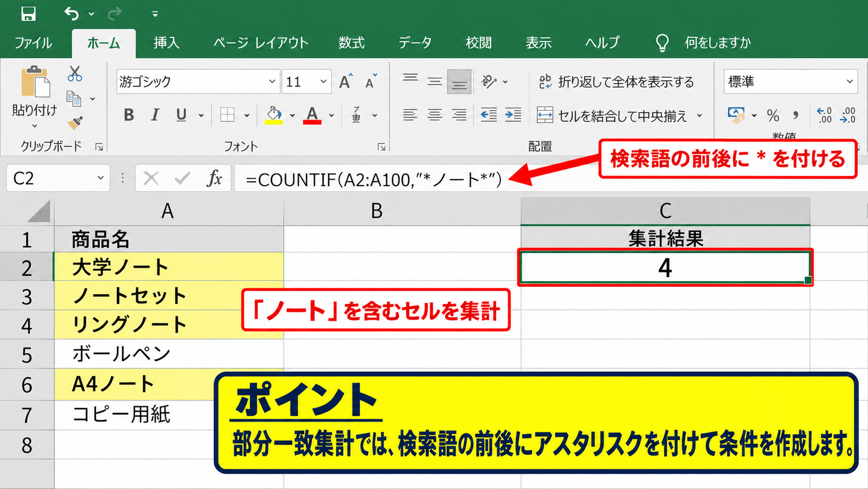
Task: Apply the red font color A
Action: click(x=312, y=115)
